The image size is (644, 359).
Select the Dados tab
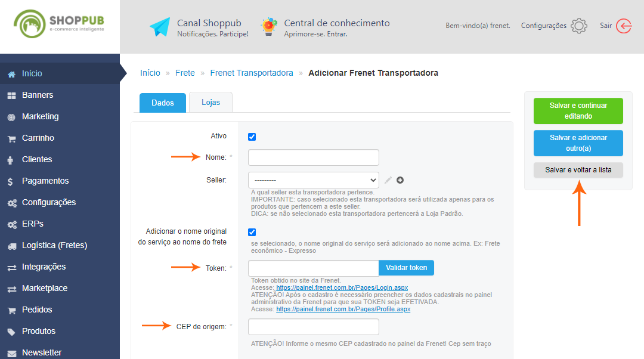162,103
